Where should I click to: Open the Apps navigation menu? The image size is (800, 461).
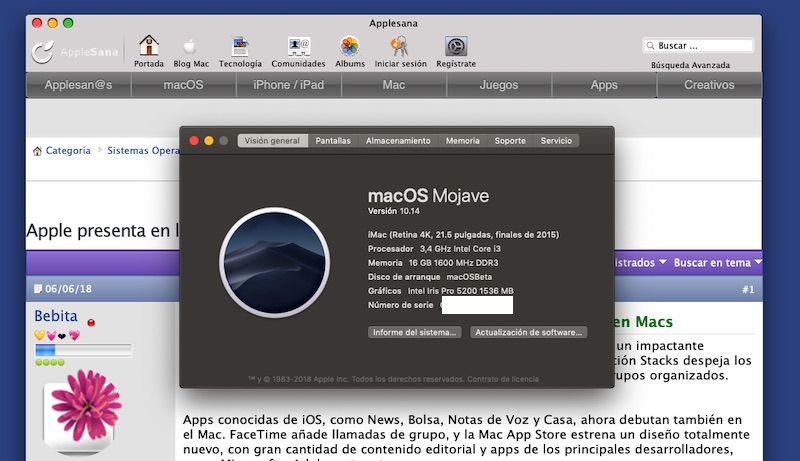coord(604,85)
